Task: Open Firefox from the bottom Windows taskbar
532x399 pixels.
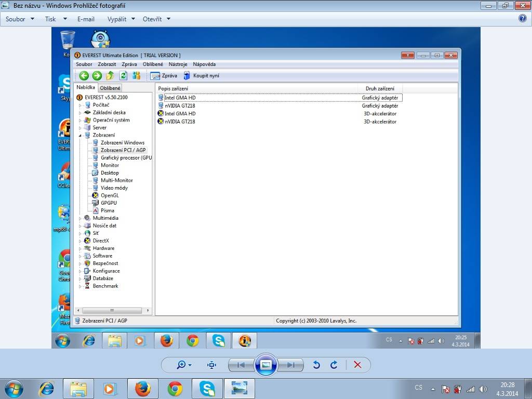Action: [x=143, y=389]
